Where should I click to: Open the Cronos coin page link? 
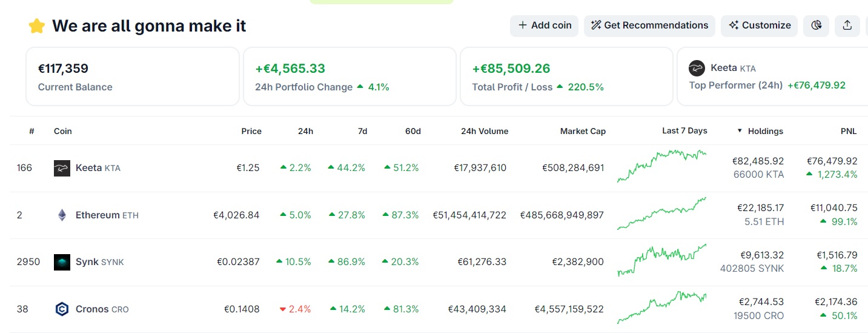pos(92,309)
